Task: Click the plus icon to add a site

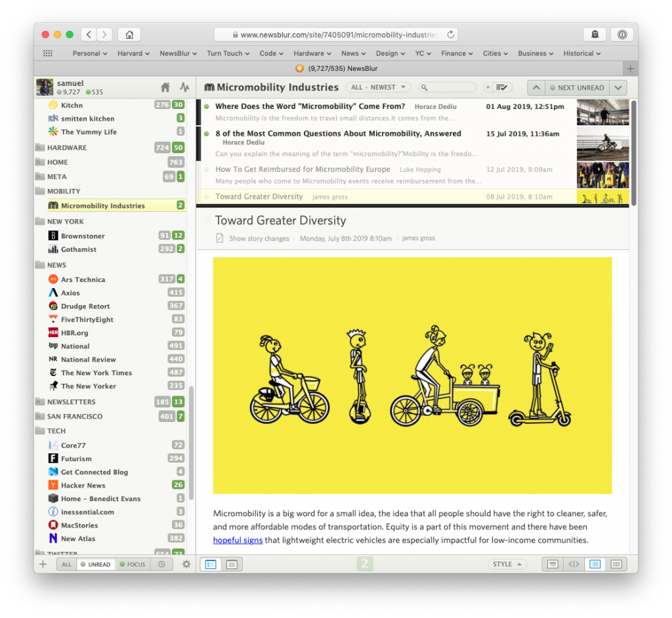Action: click(43, 564)
